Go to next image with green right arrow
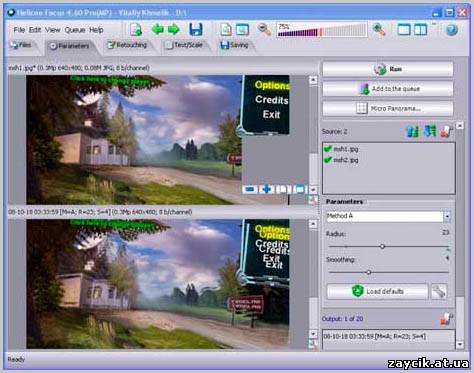The height and width of the screenshot is (373, 474). (x=174, y=29)
